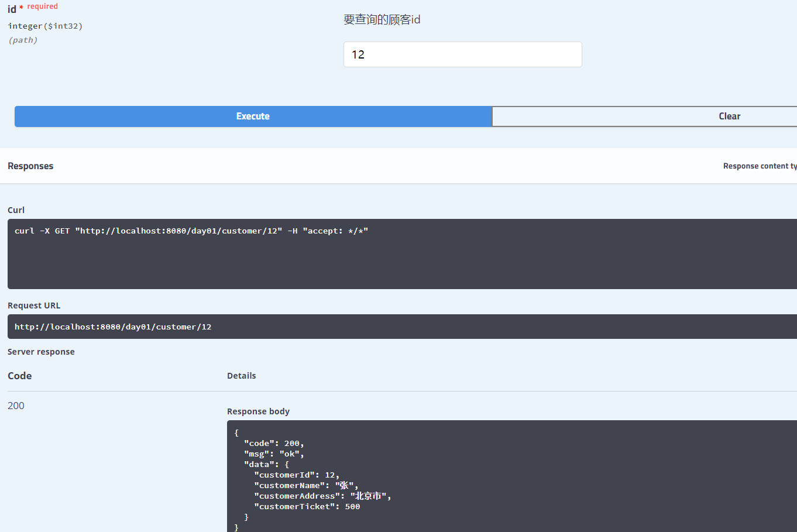Image resolution: width=797 pixels, height=532 pixels.
Task: Click the "Server response" heading
Action: [41, 352]
